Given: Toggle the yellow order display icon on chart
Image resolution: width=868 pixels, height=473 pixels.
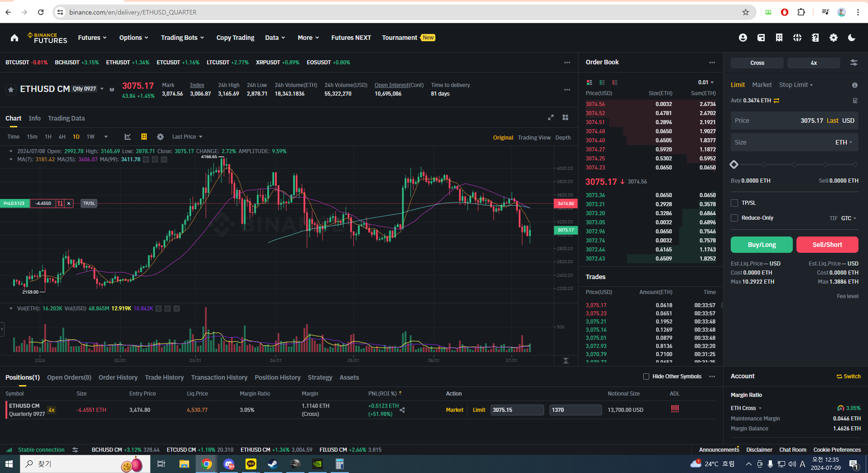Looking at the screenshot, I should (144, 137).
